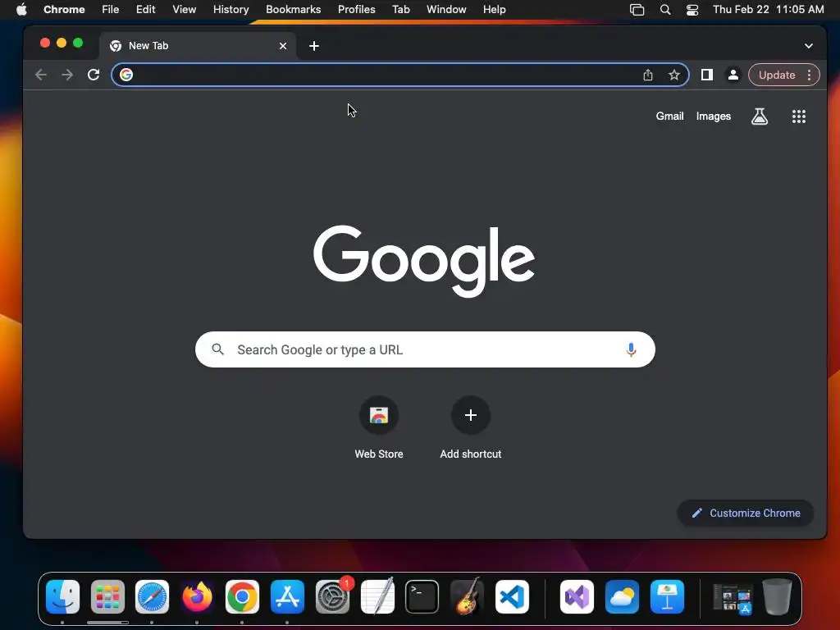
Task: Open the Gmail link
Action: [x=669, y=116]
